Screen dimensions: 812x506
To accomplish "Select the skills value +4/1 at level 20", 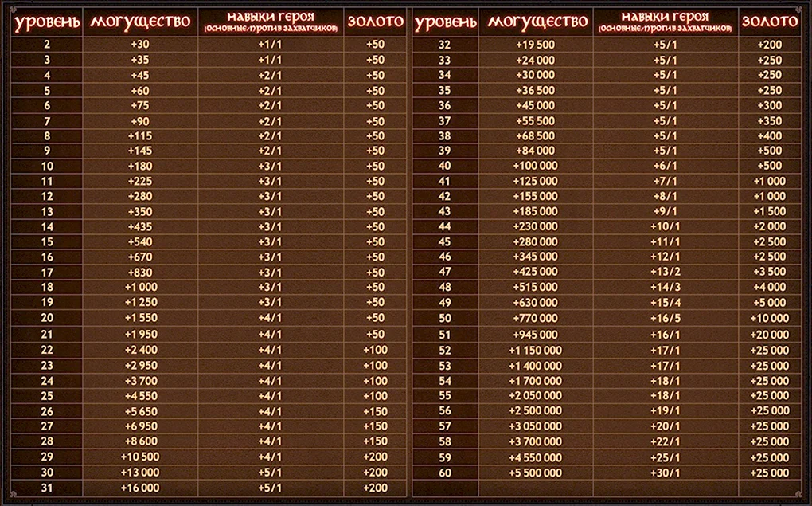I will pyautogui.click(x=270, y=318).
